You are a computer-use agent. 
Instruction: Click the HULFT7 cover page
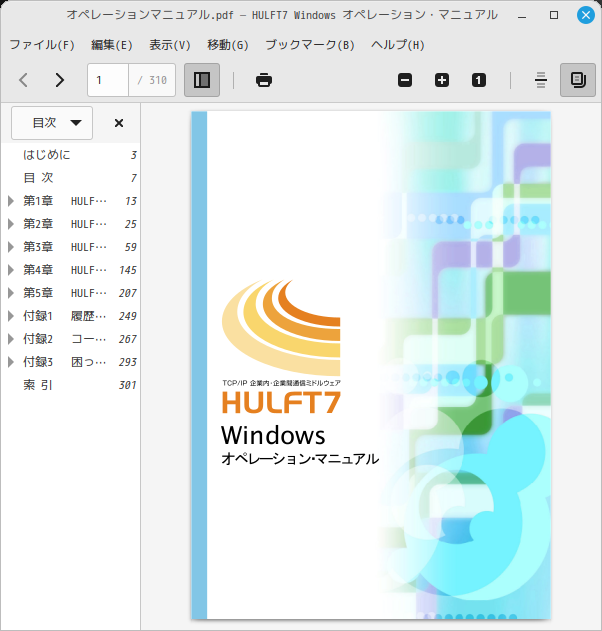pyautogui.click(x=371, y=365)
